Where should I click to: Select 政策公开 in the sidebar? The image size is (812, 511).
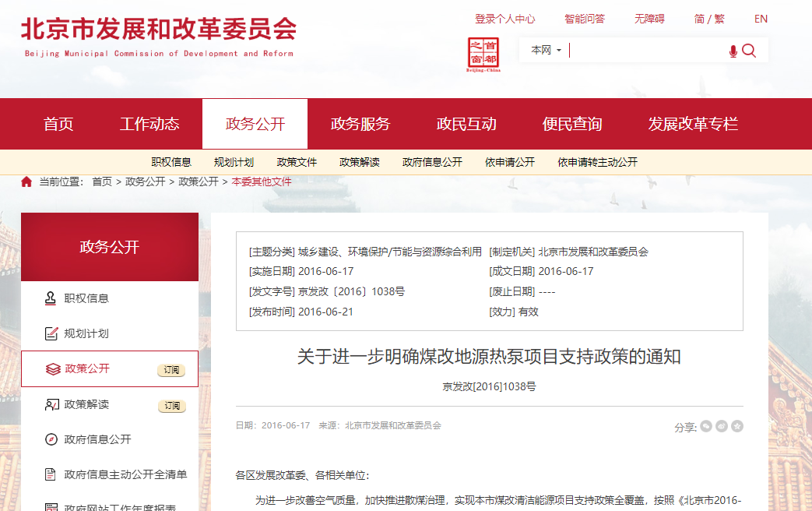87,368
